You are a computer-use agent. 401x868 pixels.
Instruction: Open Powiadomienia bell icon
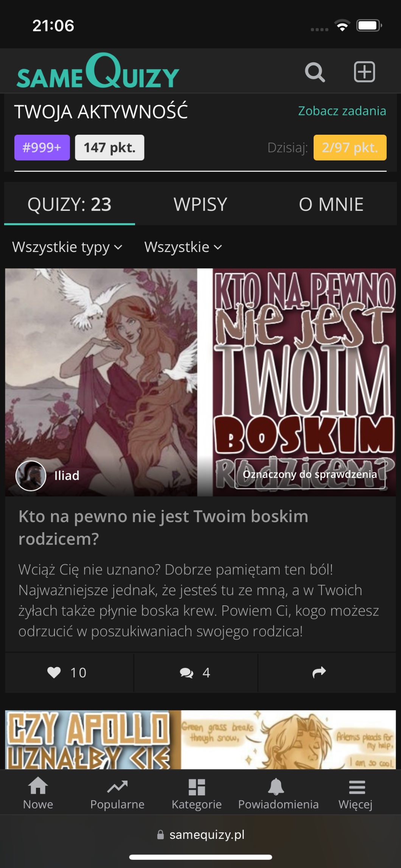coord(276,786)
